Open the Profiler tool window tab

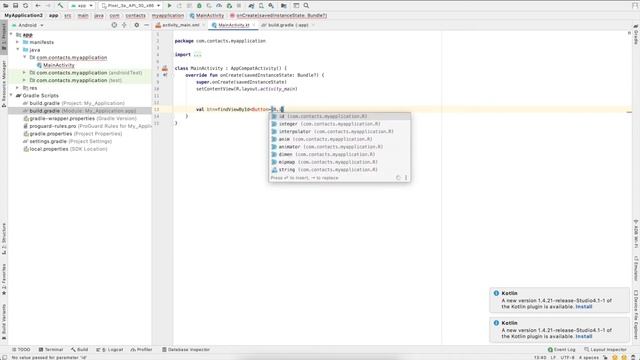141,350
